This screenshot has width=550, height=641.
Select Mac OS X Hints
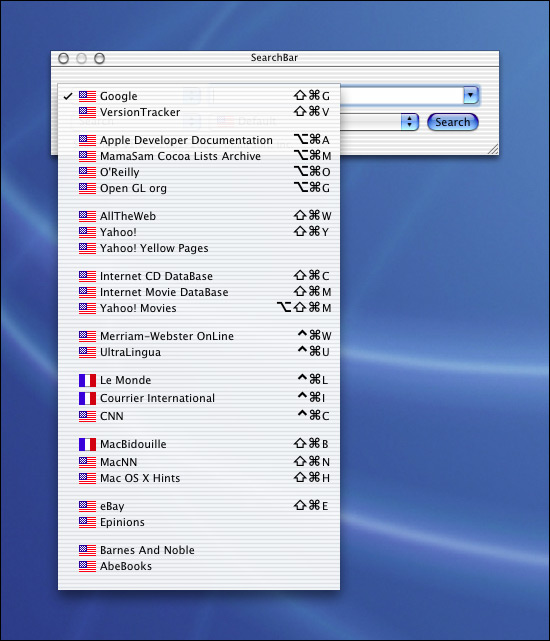(x=199, y=478)
